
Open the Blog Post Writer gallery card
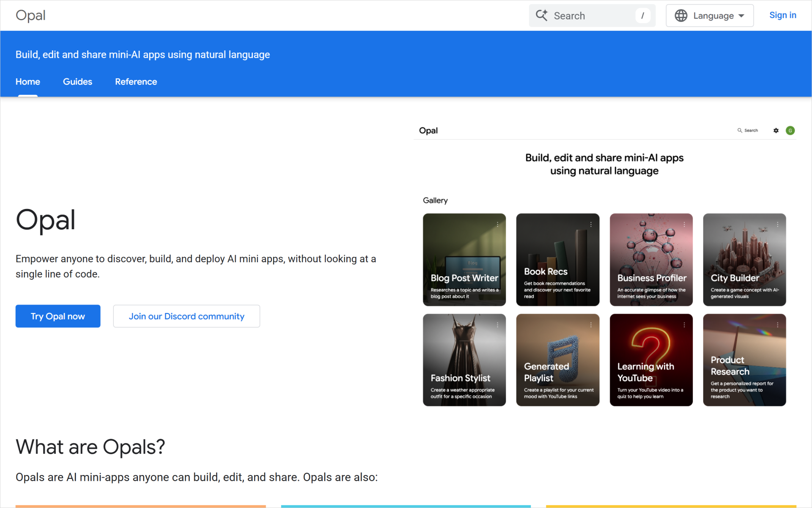click(464, 260)
